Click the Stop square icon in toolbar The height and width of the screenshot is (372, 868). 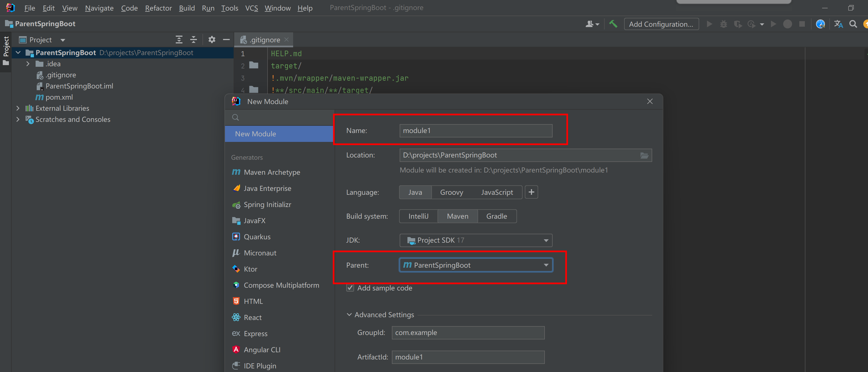[x=802, y=24]
